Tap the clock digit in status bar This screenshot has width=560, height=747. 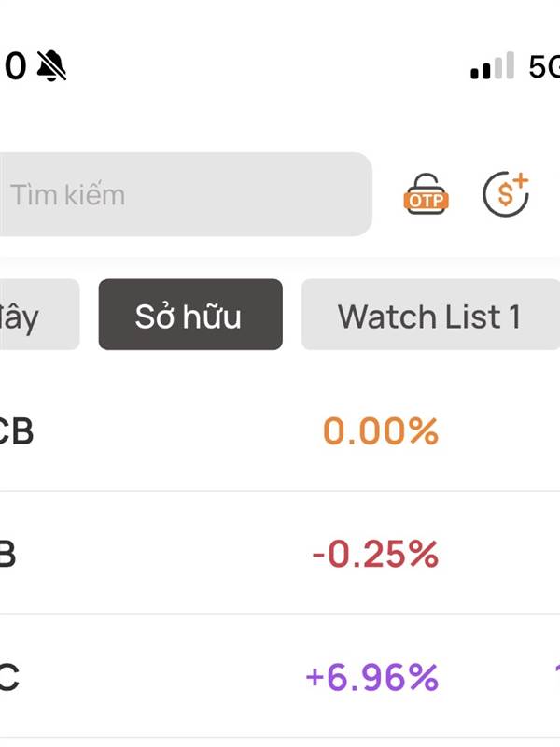tap(14, 66)
